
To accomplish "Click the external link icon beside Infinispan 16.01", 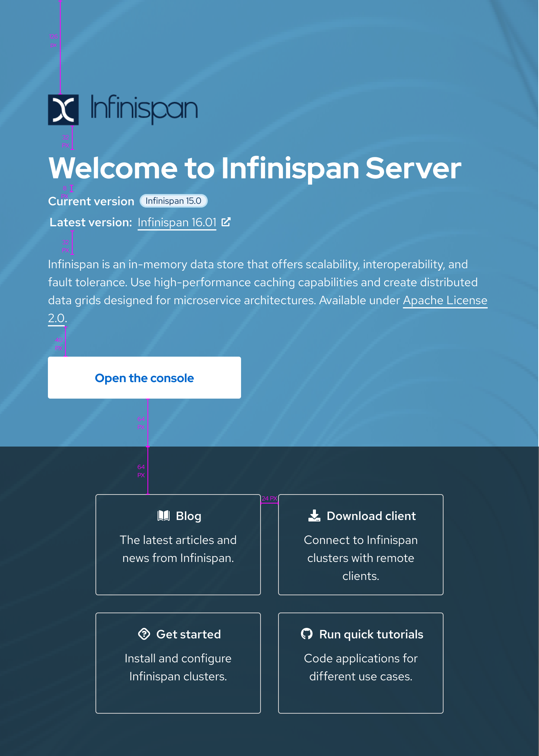I will (x=226, y=222).
